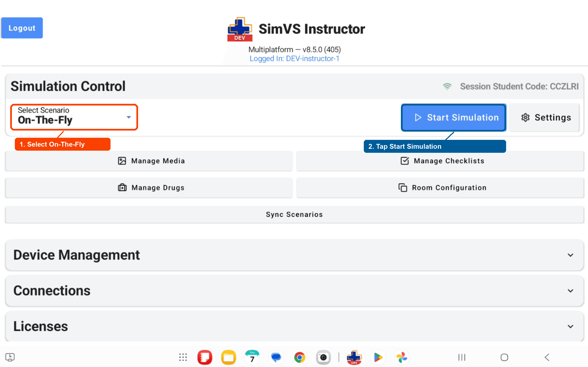This screenshot has height=367, width=588.
Task: Click the SimVS Instructor title
Action: click(312, 29)
